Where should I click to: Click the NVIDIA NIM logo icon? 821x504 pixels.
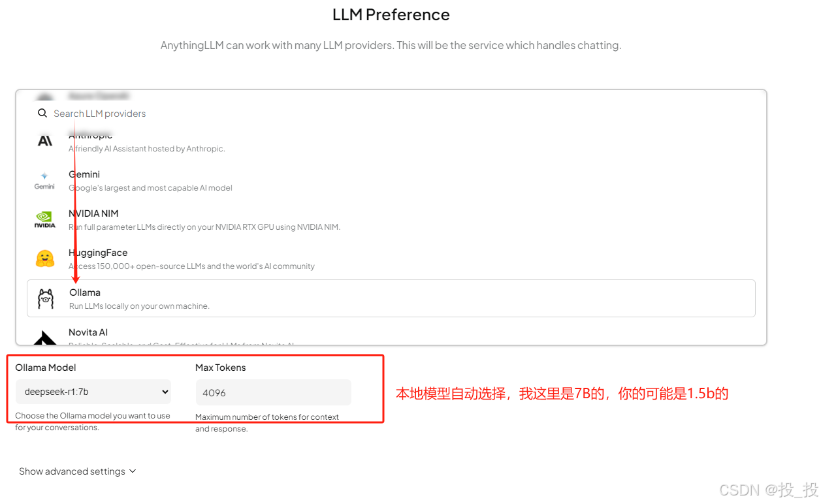(x=45, y=220)
